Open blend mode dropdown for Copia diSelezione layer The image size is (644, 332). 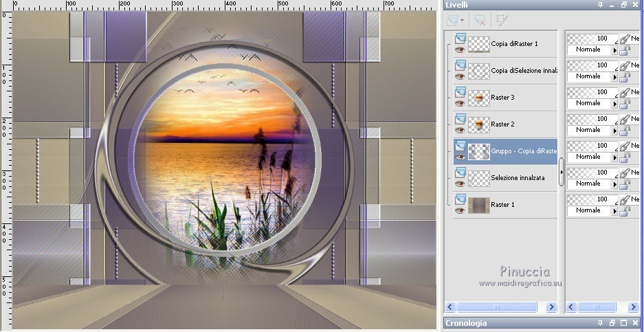615,77
